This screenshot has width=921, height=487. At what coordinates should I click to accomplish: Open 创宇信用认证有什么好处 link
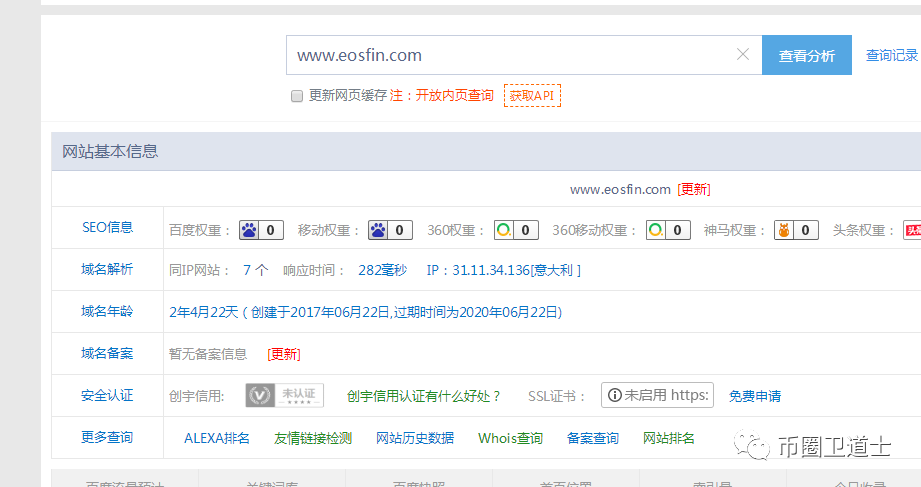(x=423, y=396)
